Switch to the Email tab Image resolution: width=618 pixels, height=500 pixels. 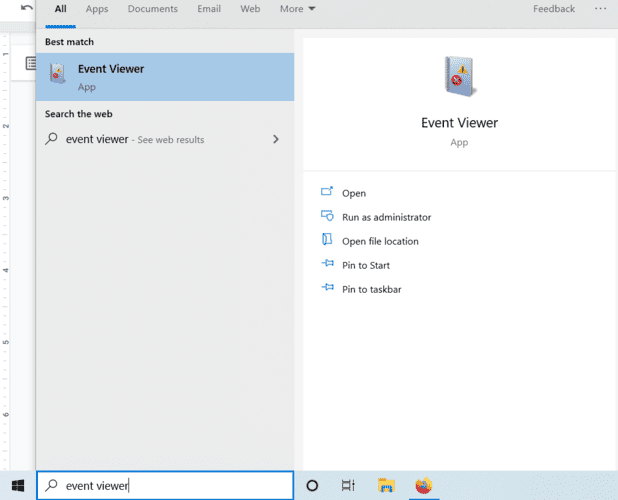click(209, 9)
